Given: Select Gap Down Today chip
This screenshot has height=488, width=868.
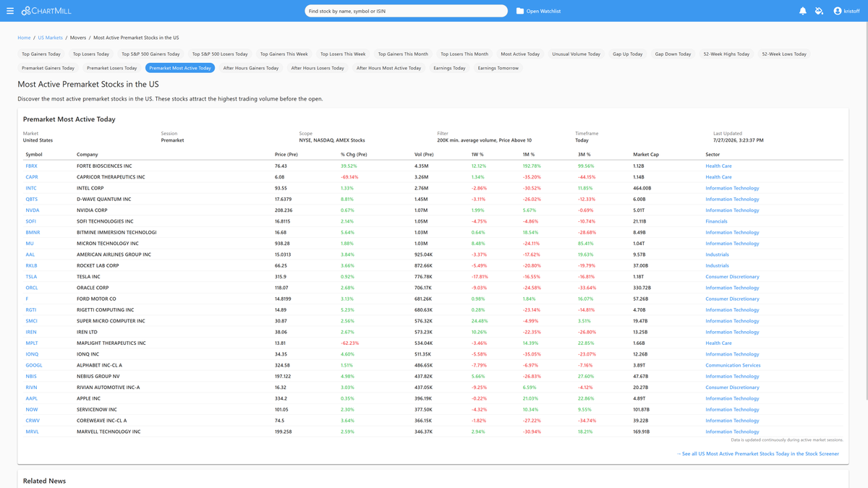Looking at the screenshot, I should point(673,54).
